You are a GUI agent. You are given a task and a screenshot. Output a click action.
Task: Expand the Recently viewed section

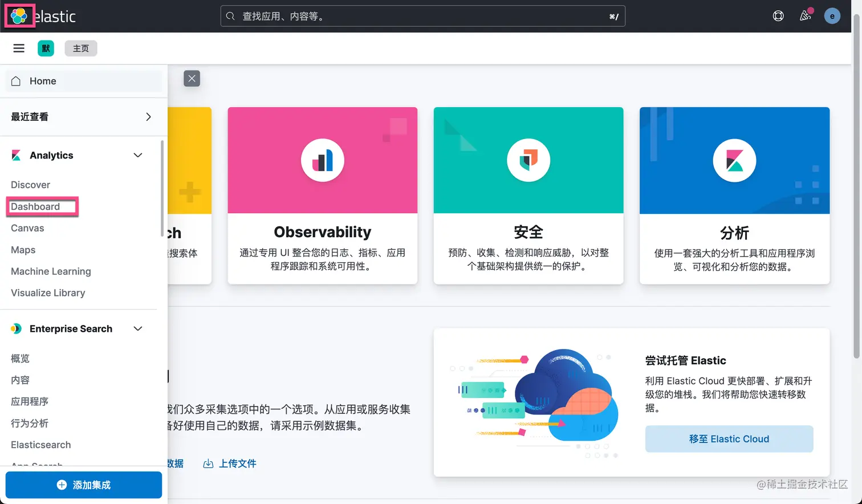click(148, 117)
